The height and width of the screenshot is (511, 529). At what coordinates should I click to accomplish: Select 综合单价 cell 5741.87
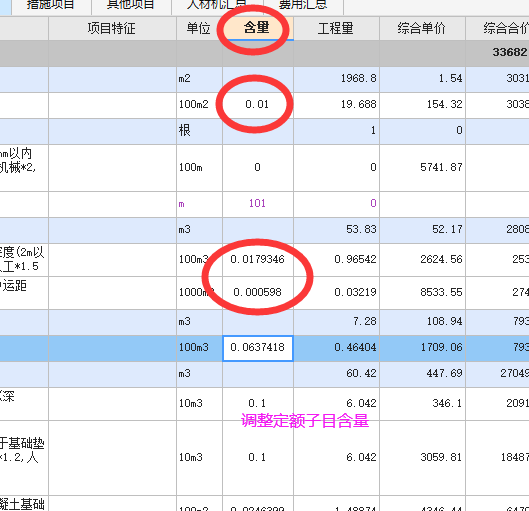pos(422,168)
